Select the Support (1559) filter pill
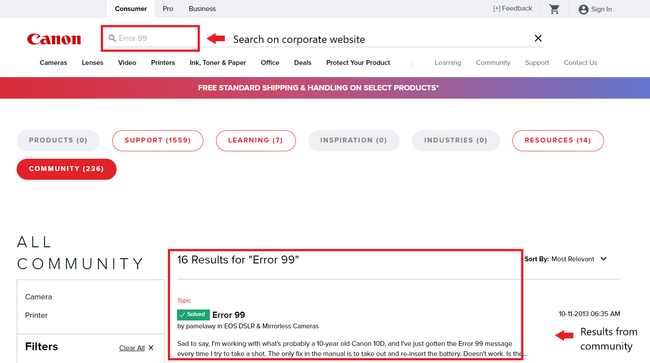The height and width of the screenshot is (363, 650). click(158, 140)
